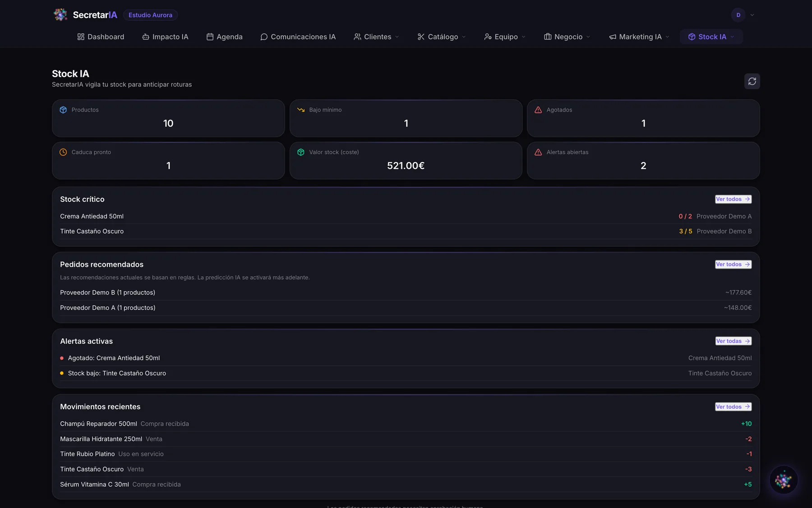Open the Marketing IA dropdown chevron
This screenshot has width=812, height=508.
coord(667,37)
